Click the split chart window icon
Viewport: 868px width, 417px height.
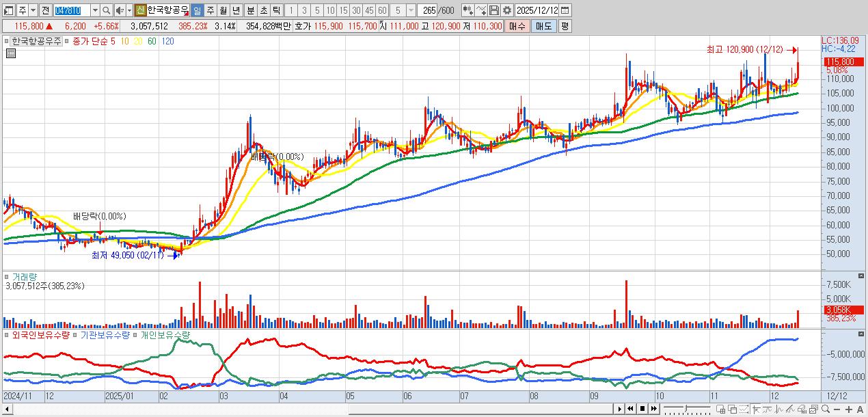721,409
